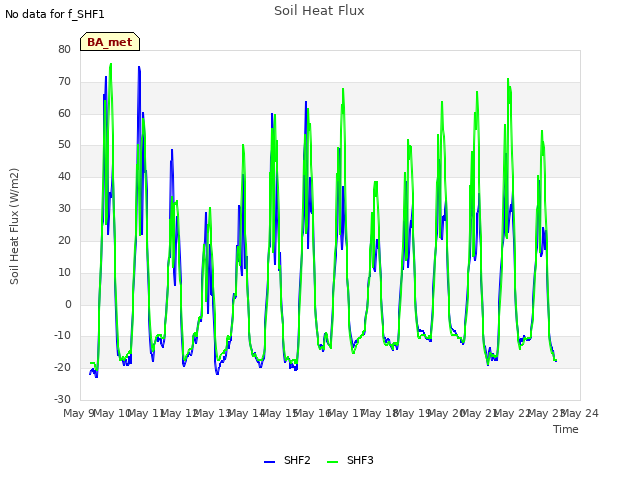640x480 pixels.
Task: Click the 50 y-axis tick label
Action: click(64, 144)
